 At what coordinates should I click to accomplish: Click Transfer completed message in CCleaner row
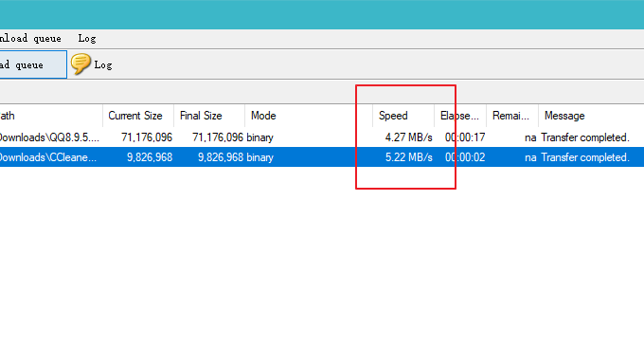coord(585,157)
